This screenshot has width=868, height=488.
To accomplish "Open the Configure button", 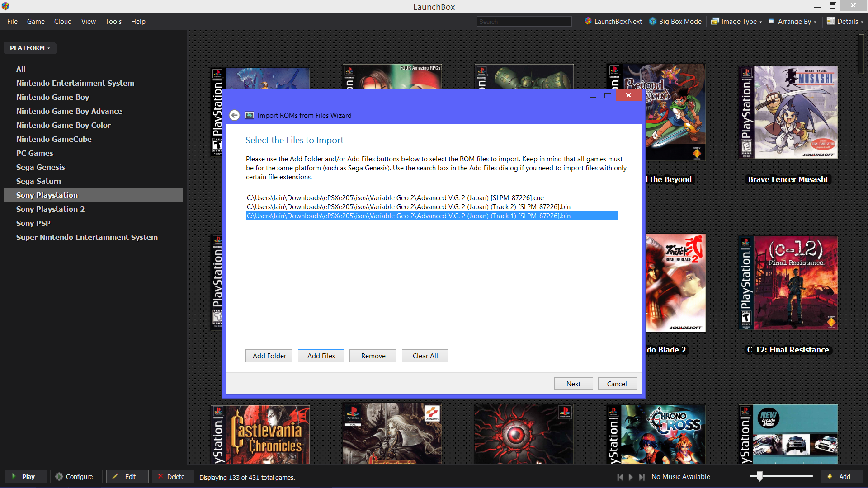I will [76, 477].
